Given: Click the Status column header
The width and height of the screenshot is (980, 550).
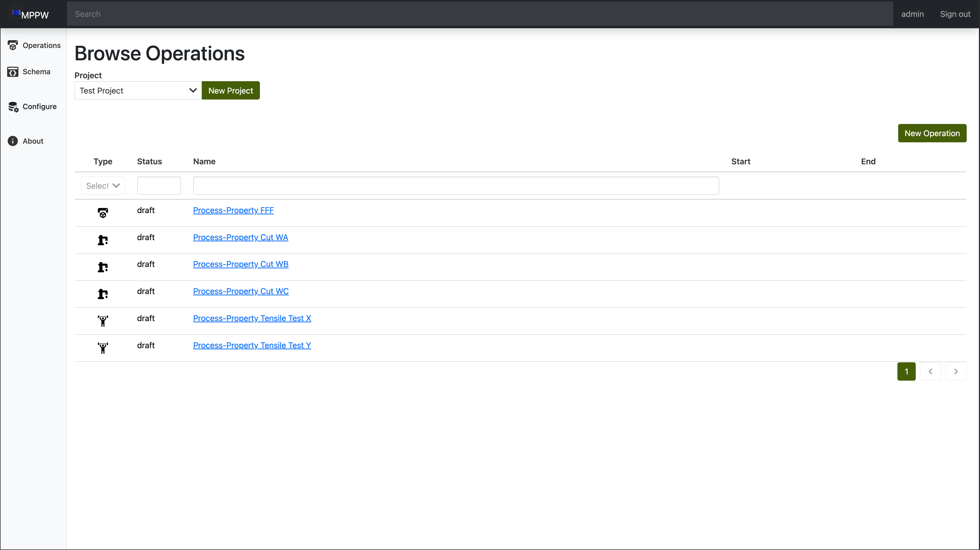Looking at the screenshot, I should point(149,162).
